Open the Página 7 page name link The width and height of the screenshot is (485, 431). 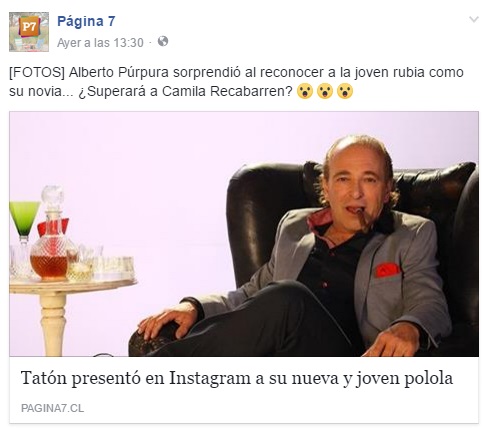86,21
